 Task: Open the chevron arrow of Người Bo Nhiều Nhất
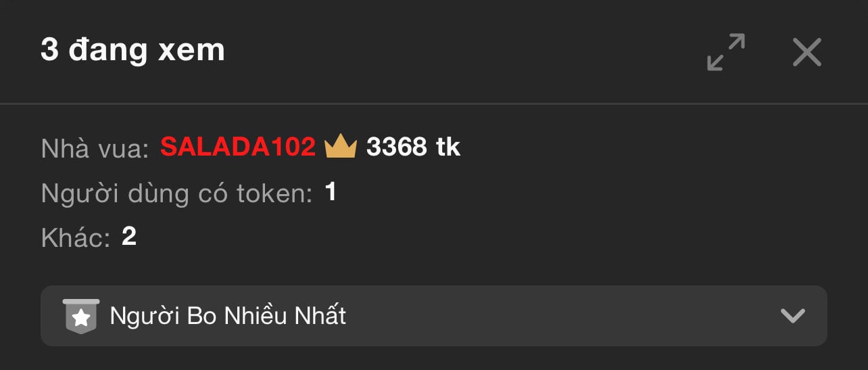tap(792, 316)
